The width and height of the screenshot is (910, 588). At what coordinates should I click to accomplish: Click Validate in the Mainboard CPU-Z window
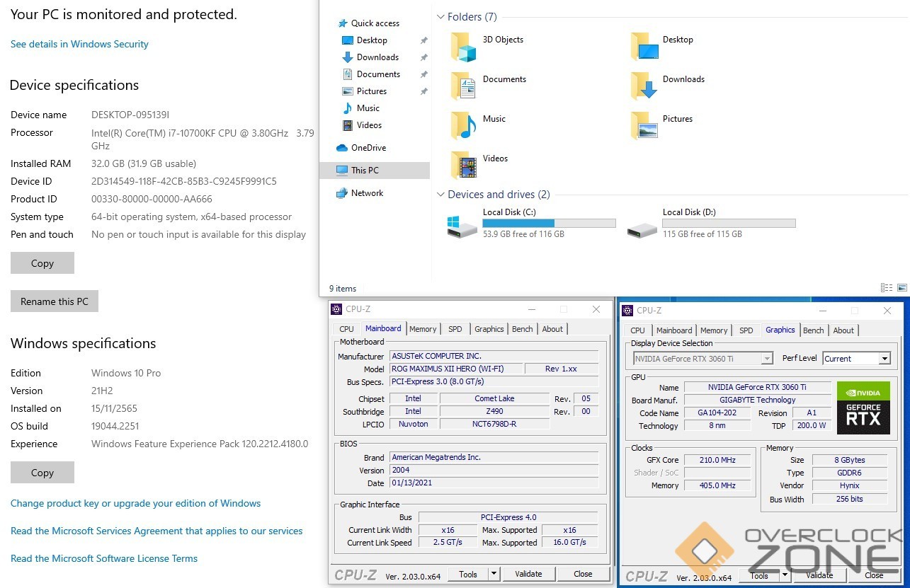(x=528, y=574)
